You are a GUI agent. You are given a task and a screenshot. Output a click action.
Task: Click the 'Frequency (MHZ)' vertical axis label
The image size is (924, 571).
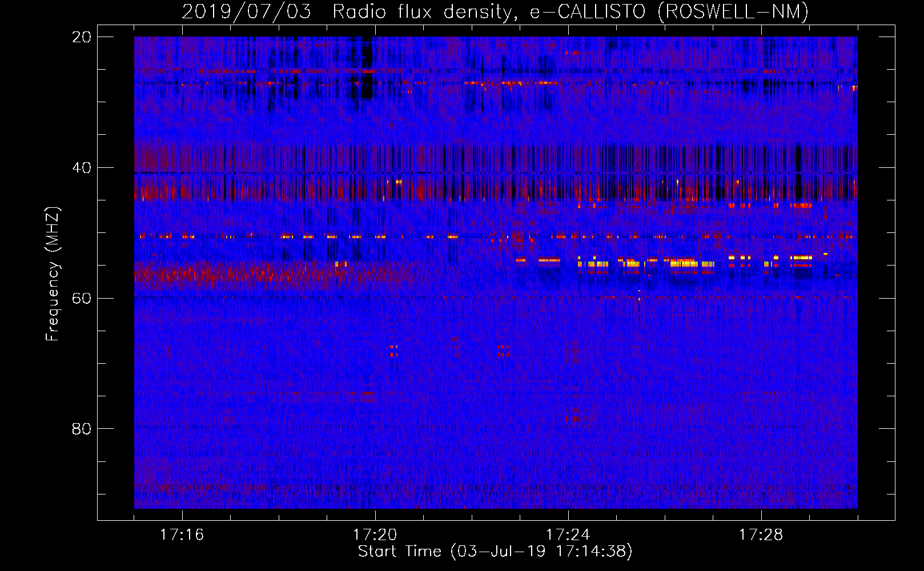[53, 274]
